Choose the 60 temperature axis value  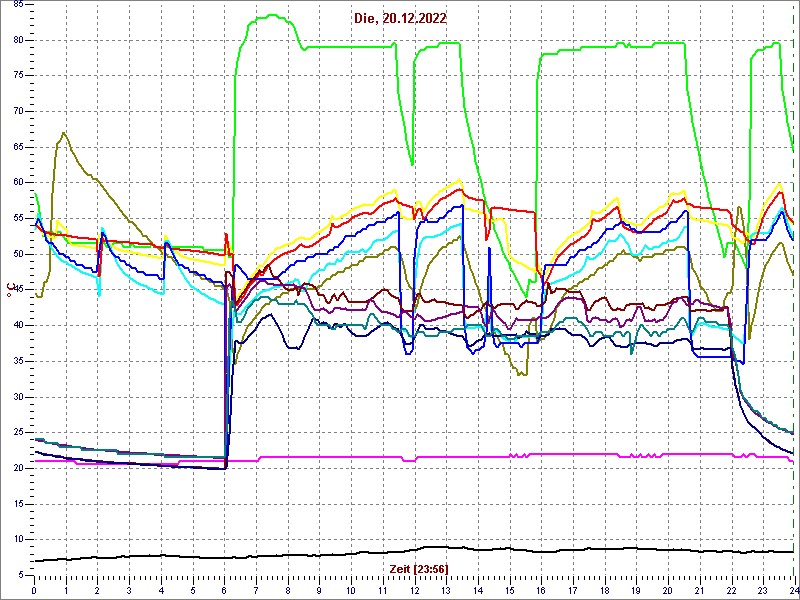[17, 183]
